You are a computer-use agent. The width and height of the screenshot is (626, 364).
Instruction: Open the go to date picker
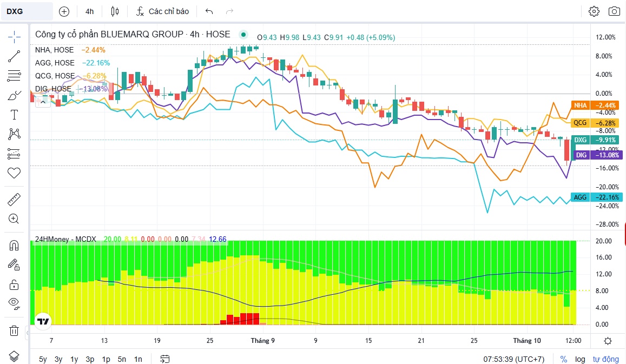click(x=165, y=359)
